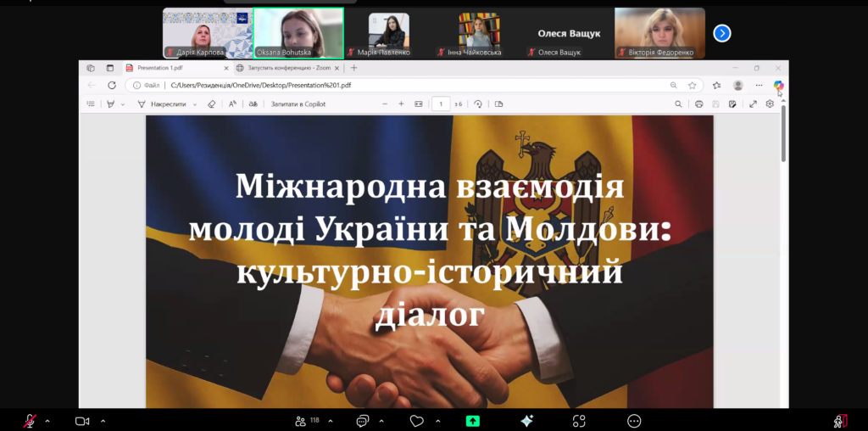868x431 pixels.
Task: Expand Накреслити pen options arrow
Action: click(195, 104)
